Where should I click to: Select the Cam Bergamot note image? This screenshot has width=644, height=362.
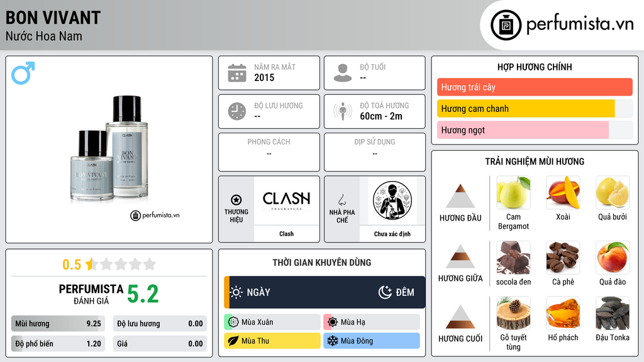513,192
